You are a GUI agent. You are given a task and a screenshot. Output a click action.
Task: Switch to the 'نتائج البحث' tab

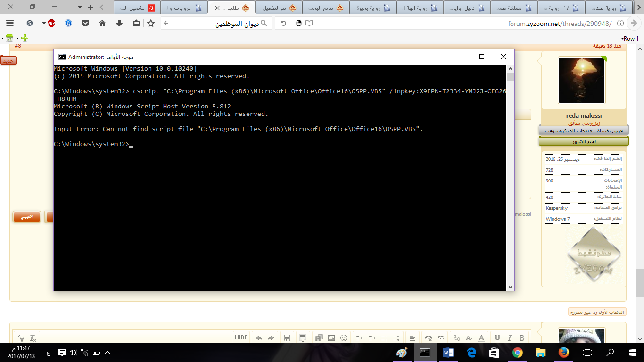point(326,8)
